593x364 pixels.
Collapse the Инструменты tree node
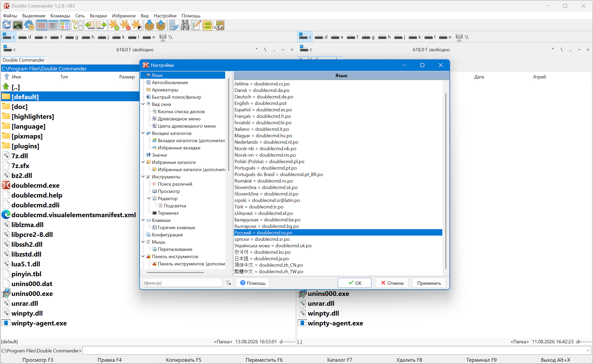(x=143, y=177)
